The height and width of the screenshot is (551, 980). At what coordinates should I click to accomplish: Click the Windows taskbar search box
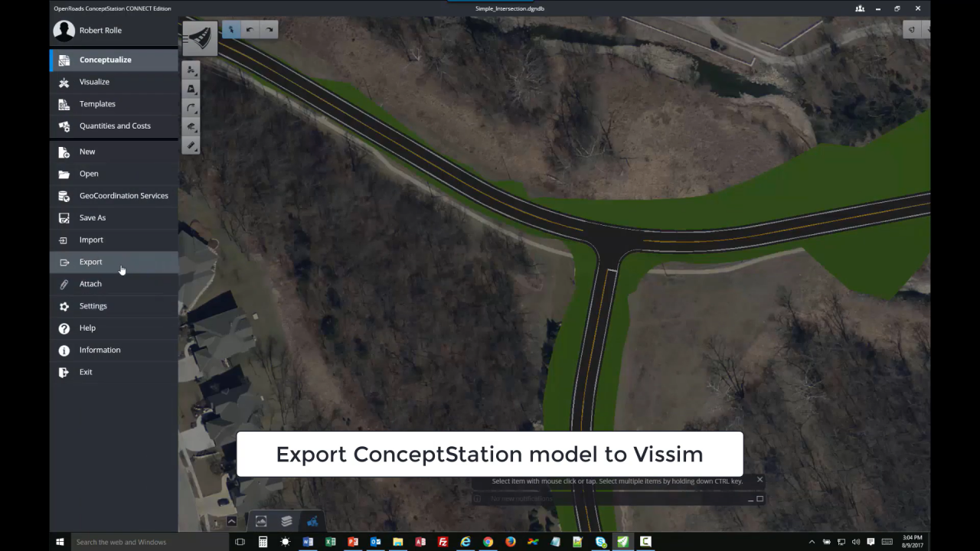(149, 542)
